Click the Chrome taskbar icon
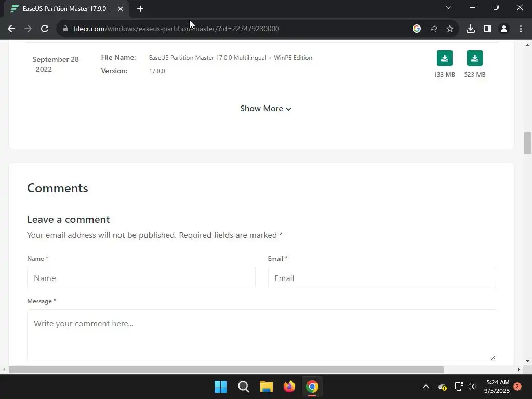Image resolution: width=532 pixels, height=399 pixels. [x=312, y=387]
